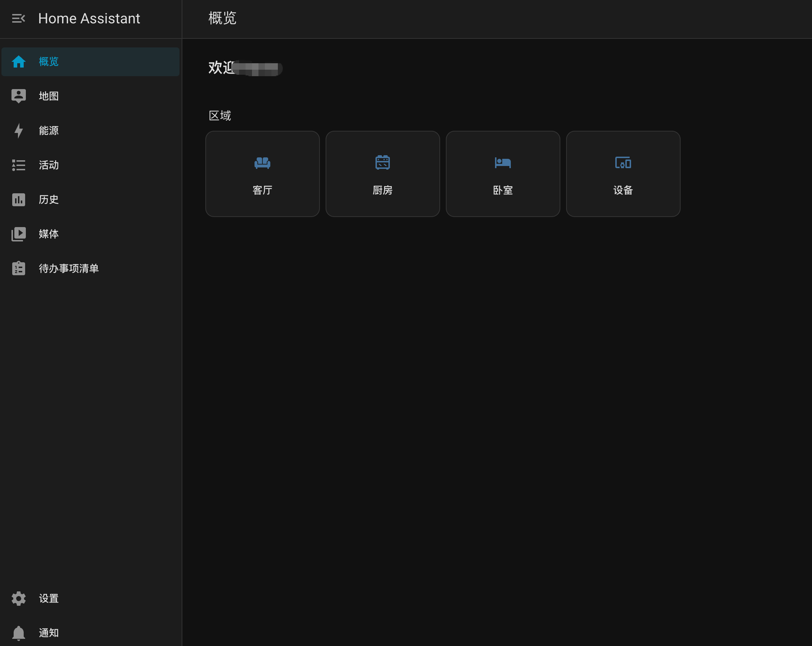Click the 历史 history chart icon

(x=18, y=200)
